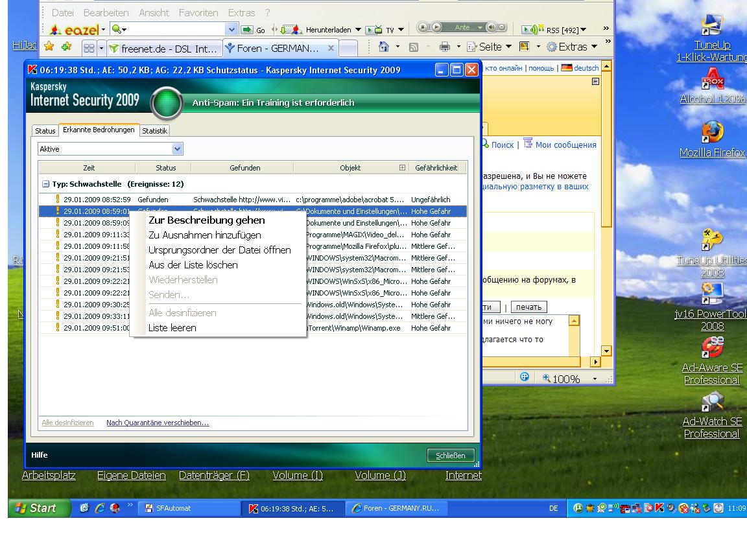Open the RSS [492] dropdown

pyautogui.click(x=584, y=30)
